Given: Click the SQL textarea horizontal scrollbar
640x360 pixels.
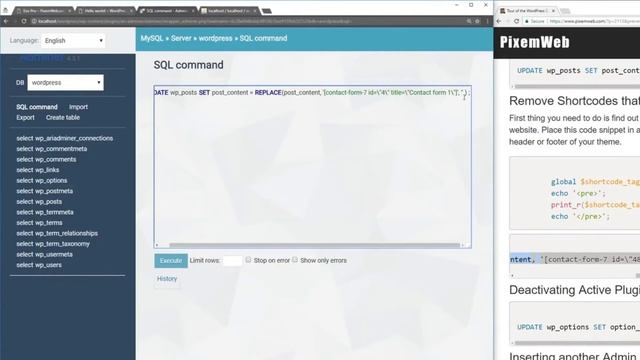Looking at the screenshot, I should 314,245.
